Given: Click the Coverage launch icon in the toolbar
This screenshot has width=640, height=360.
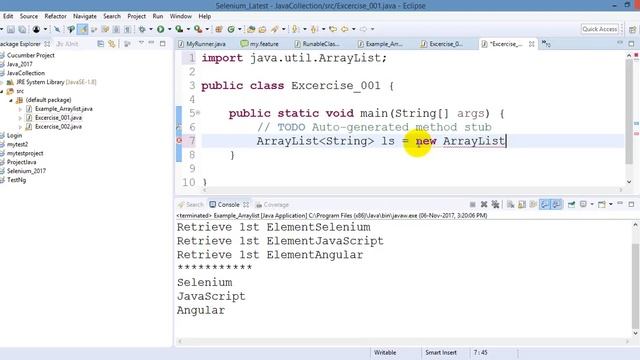Looking at the screenshot, I should pos(179,29).
